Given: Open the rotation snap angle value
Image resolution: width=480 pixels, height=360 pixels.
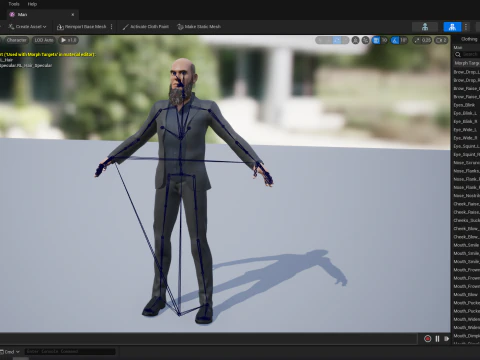Looking at the screenshot, I should tap(404, 40).
